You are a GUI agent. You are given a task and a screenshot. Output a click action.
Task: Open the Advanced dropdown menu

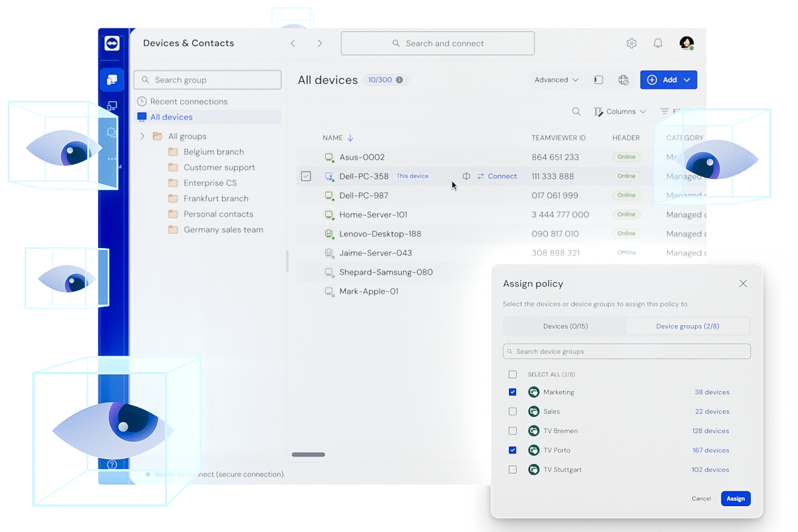click(556, 79)
